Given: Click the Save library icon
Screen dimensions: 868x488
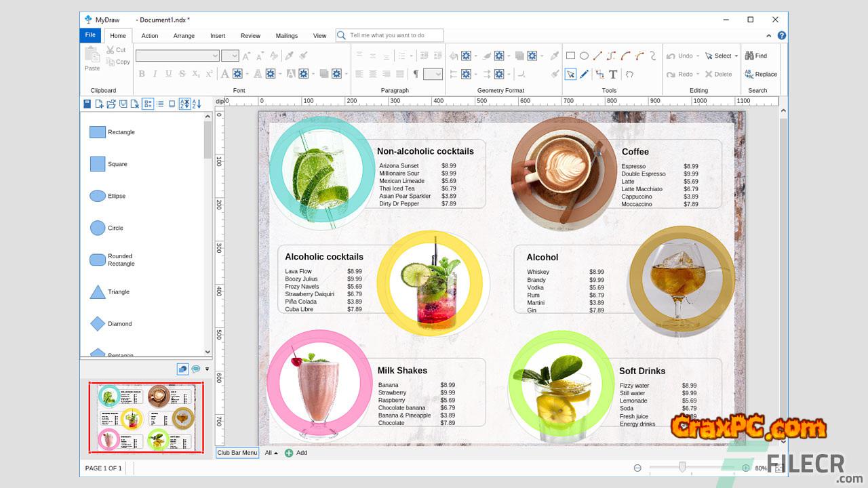Looking at the screenshot, I should pos(87,104).
